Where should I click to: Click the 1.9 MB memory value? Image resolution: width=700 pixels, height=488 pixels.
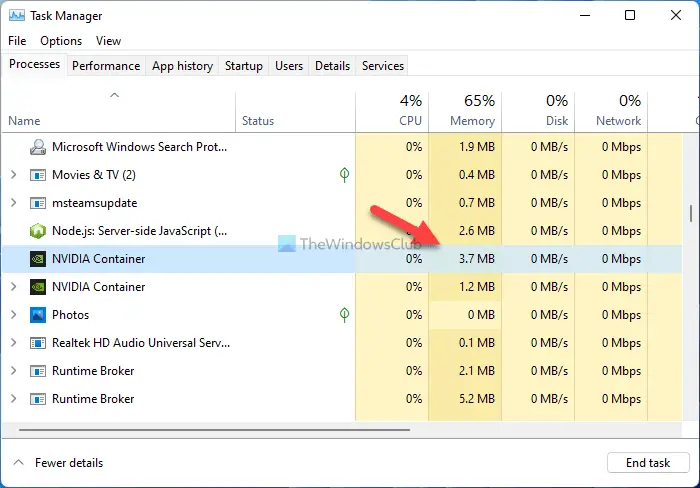coord(477,147)
